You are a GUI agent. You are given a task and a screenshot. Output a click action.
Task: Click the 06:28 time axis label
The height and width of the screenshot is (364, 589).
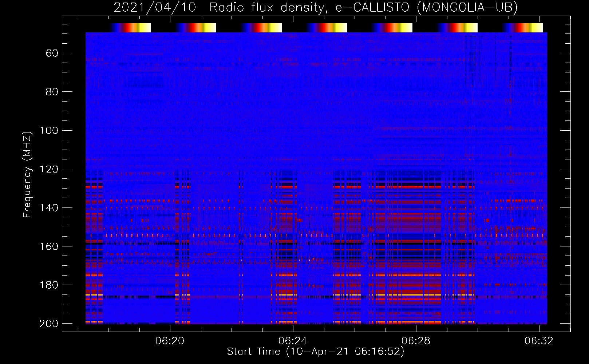416,341
